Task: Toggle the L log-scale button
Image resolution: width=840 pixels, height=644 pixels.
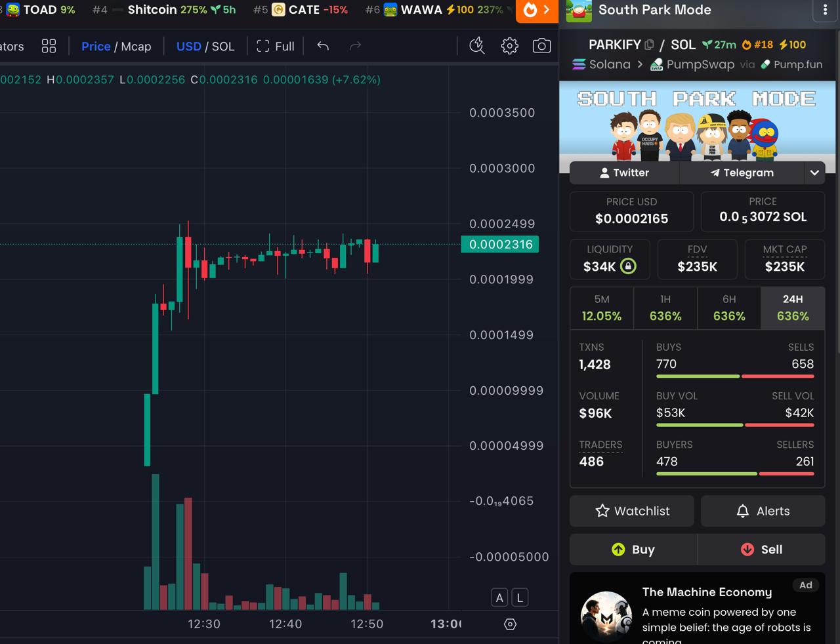Action: [x=520, y=597]
